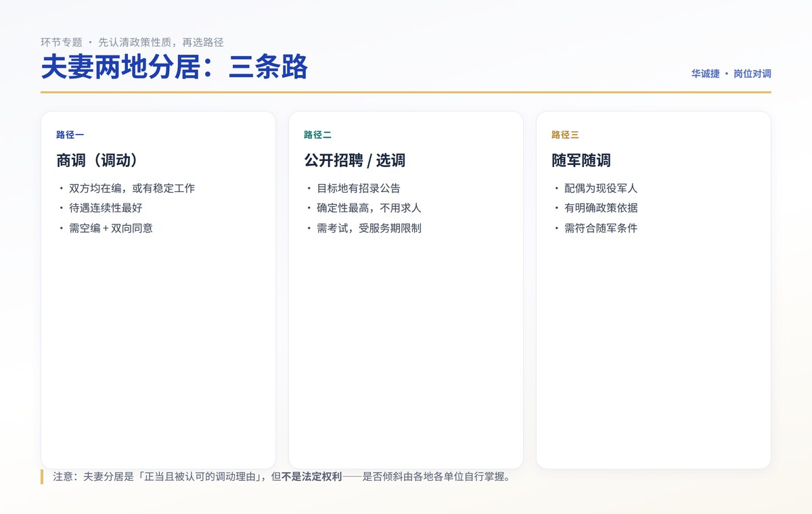Select the 路径三 label
This screenshot has height=514, width=812.
pos(566,135)
